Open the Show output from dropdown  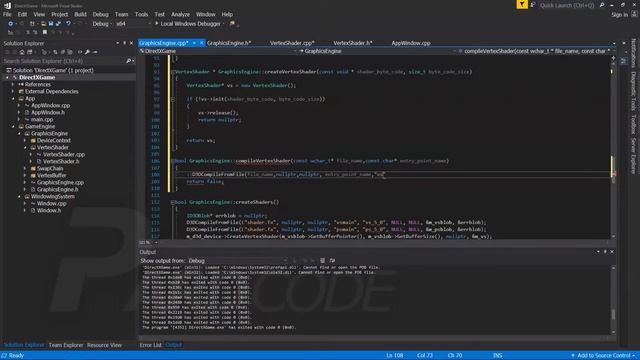point(238,260)
